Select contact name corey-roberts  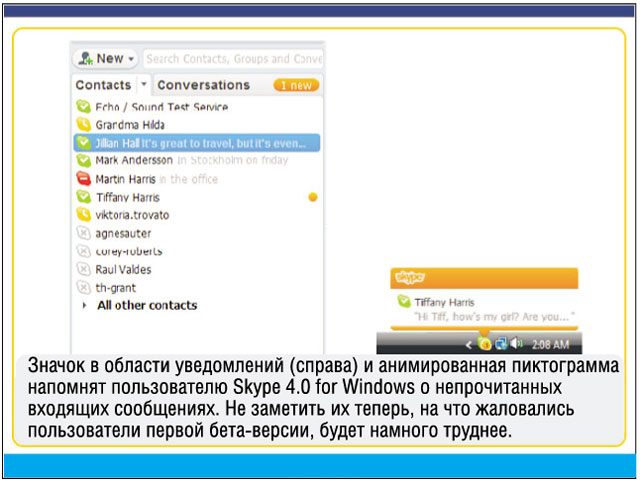pos(129,251)
